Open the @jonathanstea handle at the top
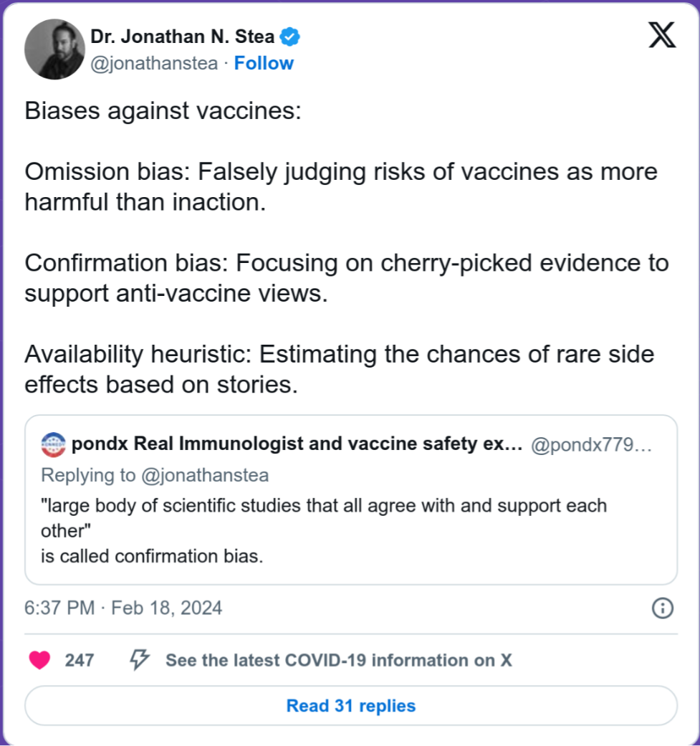Viewport: 700px width, 746px height. tap(154, 63)
